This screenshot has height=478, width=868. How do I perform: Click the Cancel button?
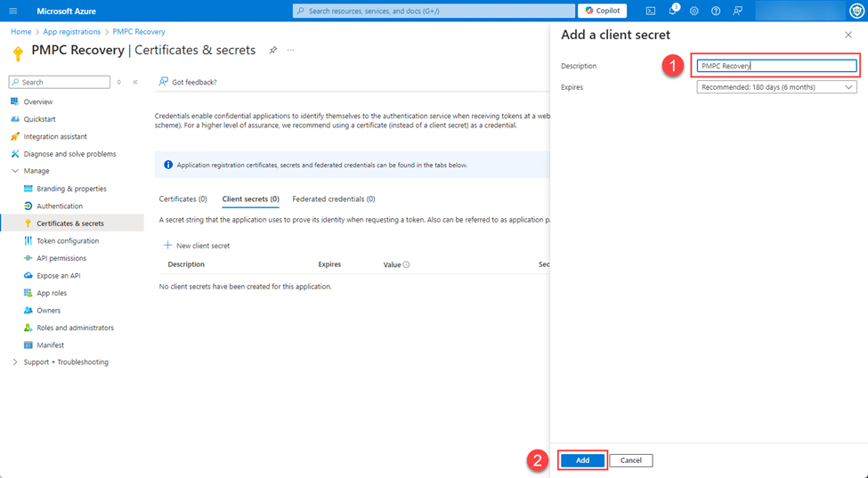pos(631,460)
